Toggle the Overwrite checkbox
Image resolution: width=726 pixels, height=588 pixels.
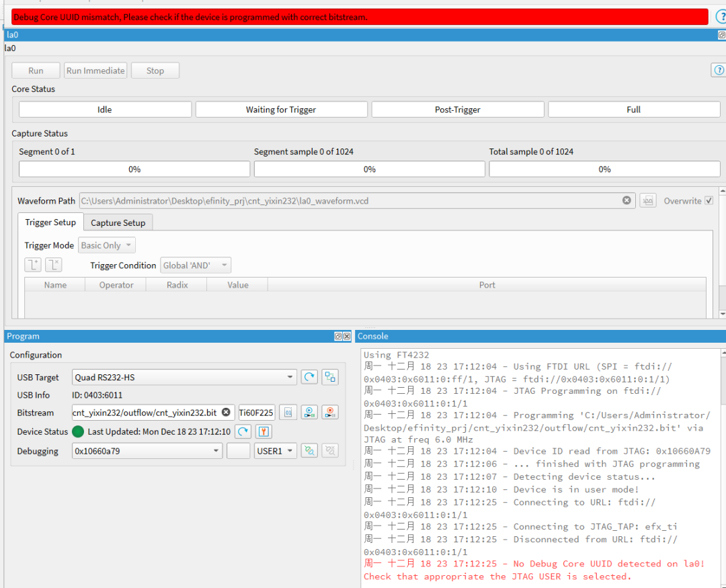[x=709, y=200]
